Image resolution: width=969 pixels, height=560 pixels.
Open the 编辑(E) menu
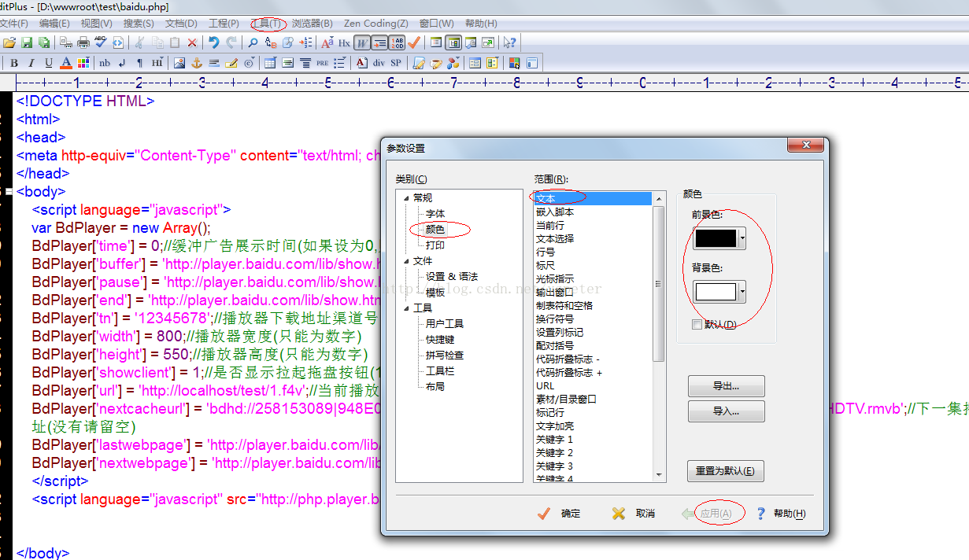click(x=54, y=24)
